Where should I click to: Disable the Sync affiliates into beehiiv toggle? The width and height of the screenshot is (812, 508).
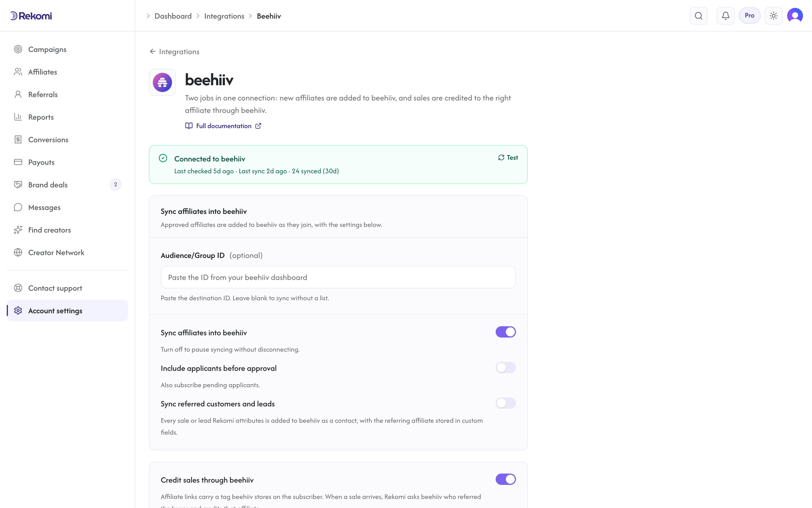505,332
